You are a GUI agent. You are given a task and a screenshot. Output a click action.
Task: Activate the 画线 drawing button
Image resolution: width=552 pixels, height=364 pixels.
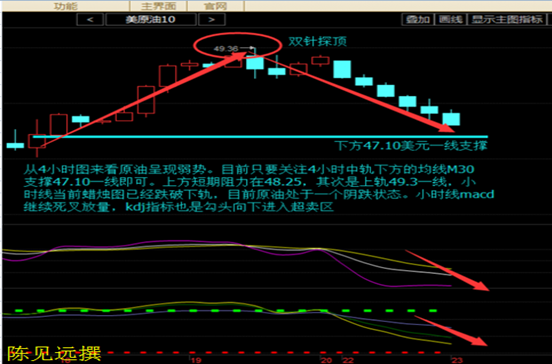pos(451,19)
